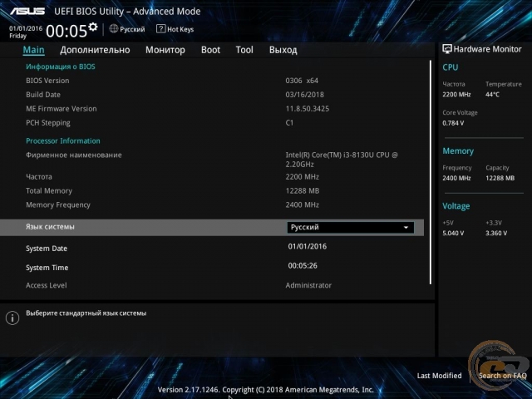Click the globe language icon
532x399 pixels.
coord(114,29)
